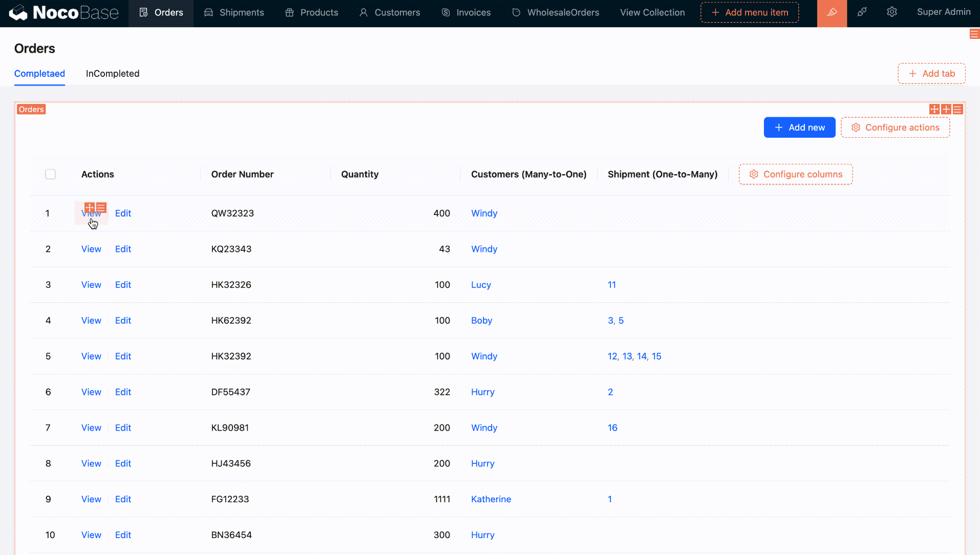Open page settings icon below top bar
This screenshot has height=555, width=980.
(x=974, y=34)
